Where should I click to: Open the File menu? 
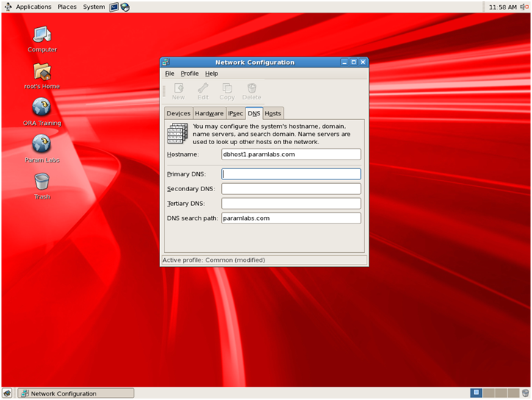coord(169,74)
